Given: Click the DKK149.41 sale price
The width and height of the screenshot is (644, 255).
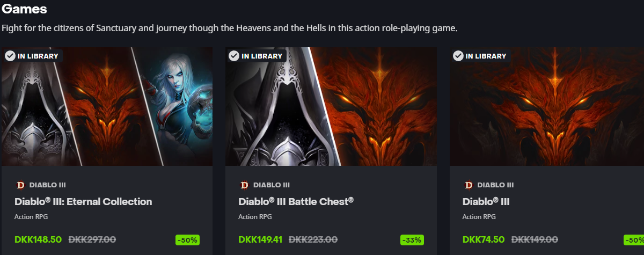Looking at the screenshot, I should [x=260, y=239].
